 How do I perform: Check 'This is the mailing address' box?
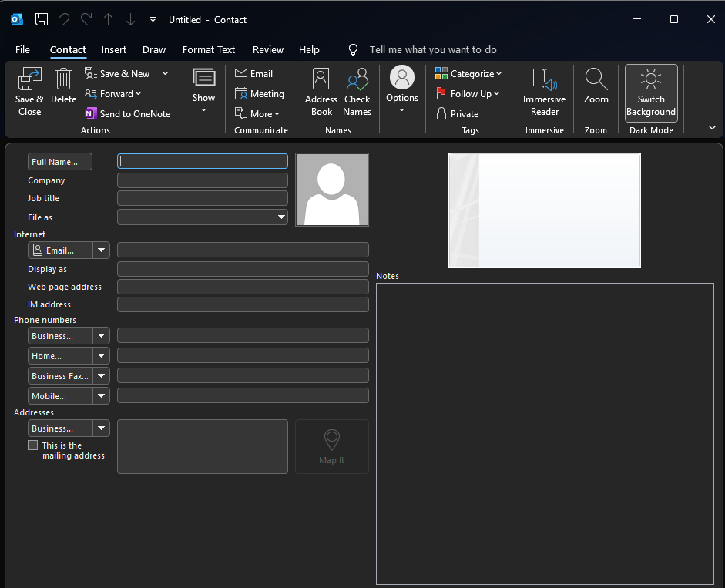33,445
